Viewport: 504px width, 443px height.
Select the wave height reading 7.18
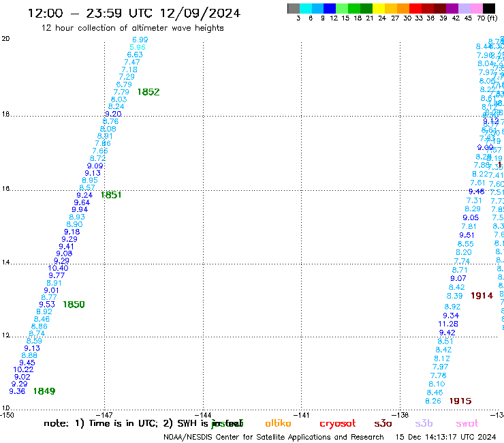click(129, 70)
